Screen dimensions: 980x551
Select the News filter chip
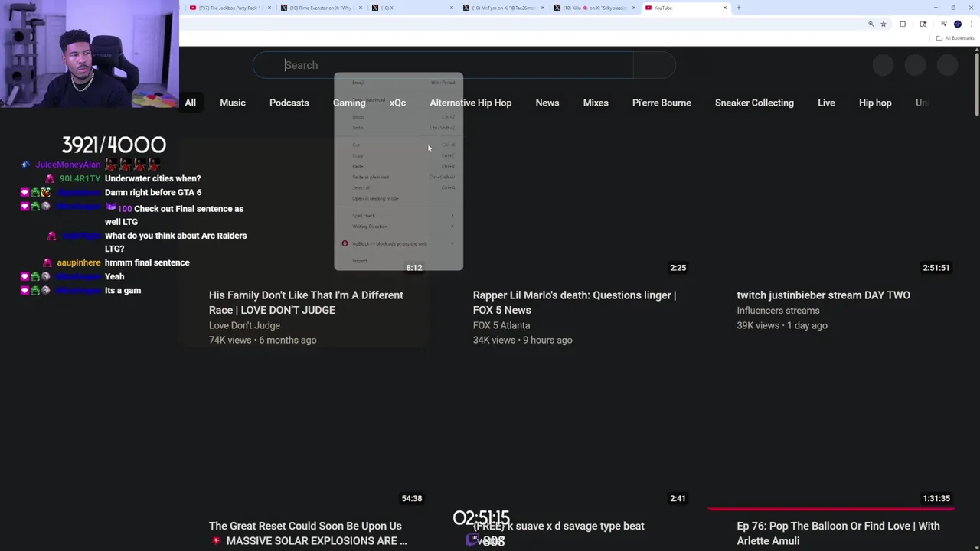tap(547, 103)
